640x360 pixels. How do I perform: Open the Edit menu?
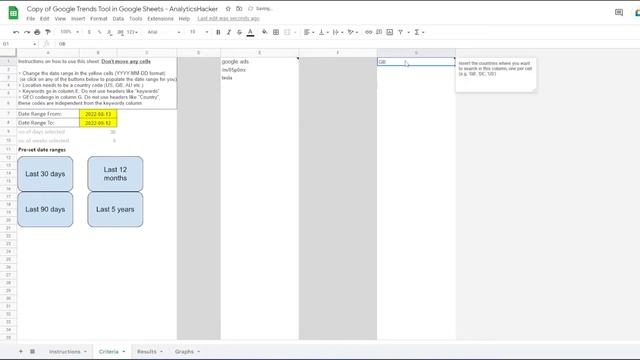44,19
